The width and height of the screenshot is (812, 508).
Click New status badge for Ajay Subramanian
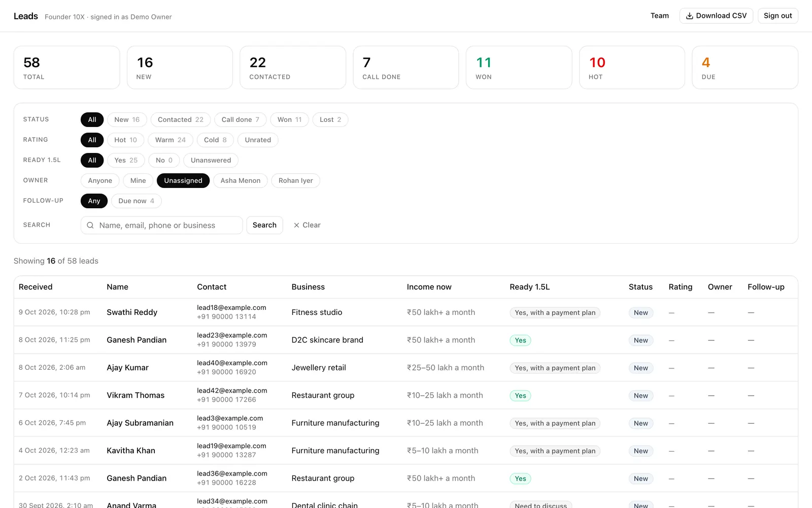point(641,424)
